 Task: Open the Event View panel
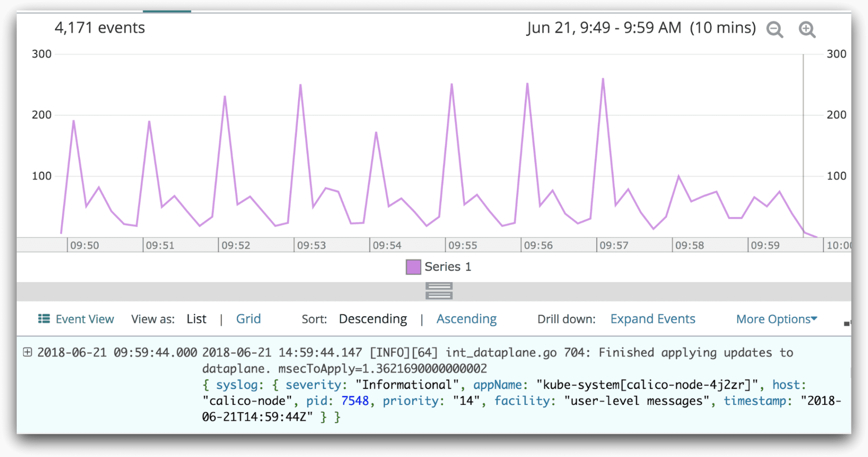click(85, 319)
